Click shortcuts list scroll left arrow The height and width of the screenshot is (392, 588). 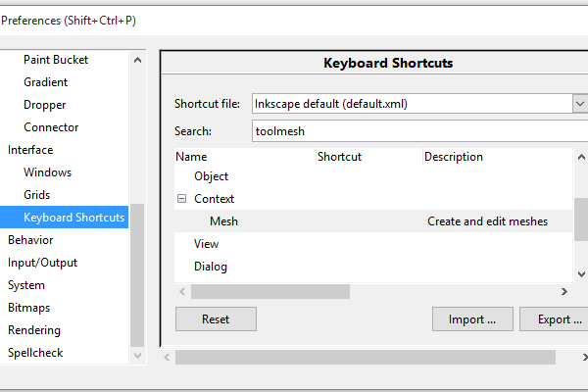click(182, 291)
